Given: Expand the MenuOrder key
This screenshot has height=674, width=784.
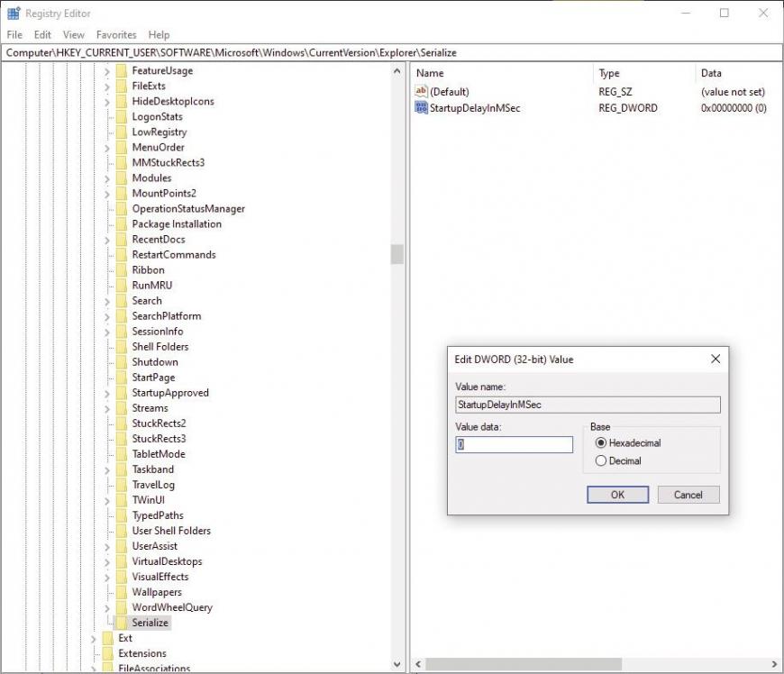Looking at the screenshot, I should 107,148.
